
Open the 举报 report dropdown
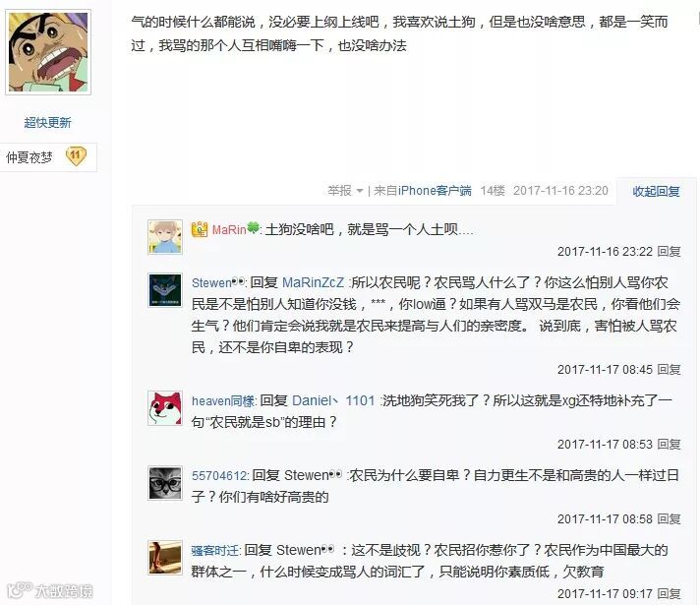(345, 191)
